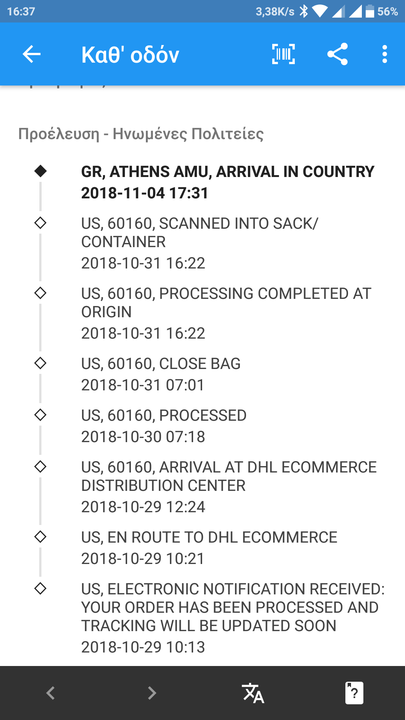Viewport: 405px width, 720px height.
Task: Tap the Προέλευση - Ηνωμένες Πολιτείες label
Action: (x=141, y=135)
